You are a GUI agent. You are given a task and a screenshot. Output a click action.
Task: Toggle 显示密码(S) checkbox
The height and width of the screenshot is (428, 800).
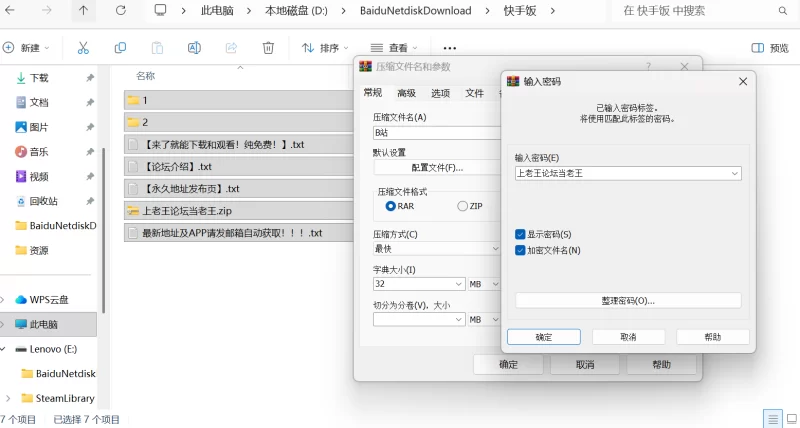click(x=520, y=234)
